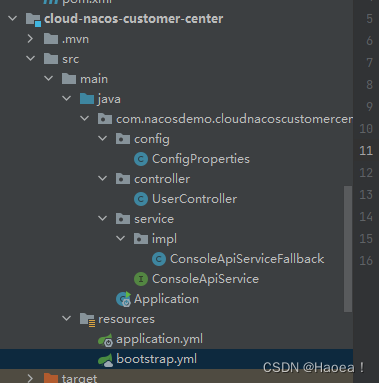Click the .mvn folder icon

(51, 39)
